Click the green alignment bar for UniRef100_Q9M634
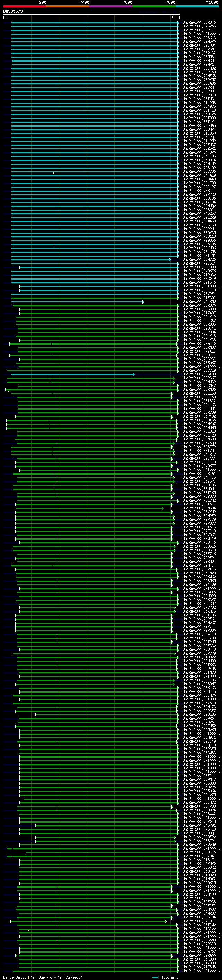This screenshot has width=222, height=980. (89, 508)
